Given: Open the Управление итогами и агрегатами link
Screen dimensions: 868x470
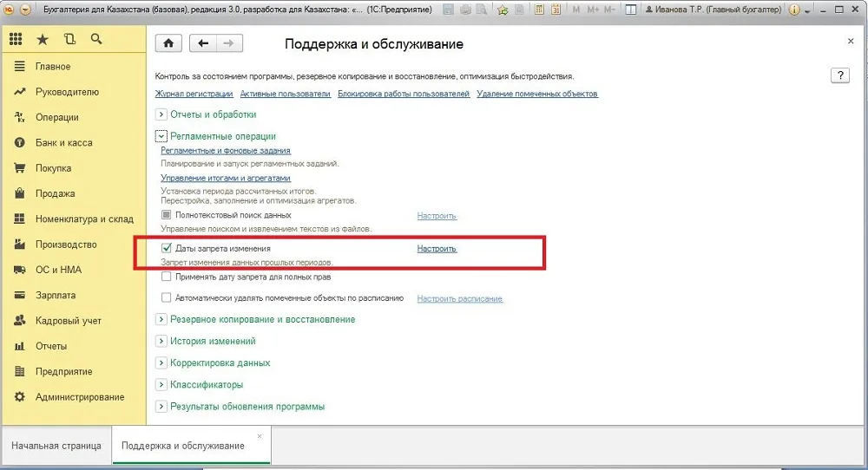Looking at the screenshot, I should click(226, 178).
